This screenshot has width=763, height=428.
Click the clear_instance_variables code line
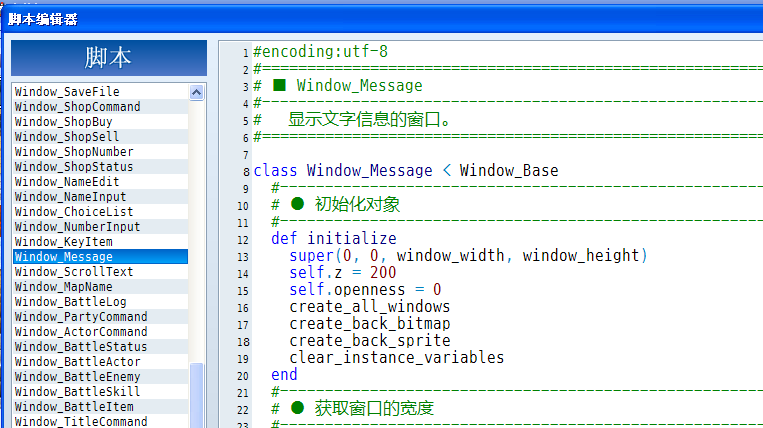[397, 357]
